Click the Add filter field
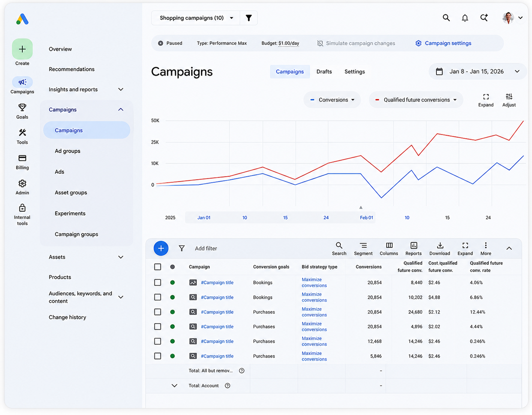Image resolution: width=532 pixels, height=415 pixels. click(x=206, y=248)
